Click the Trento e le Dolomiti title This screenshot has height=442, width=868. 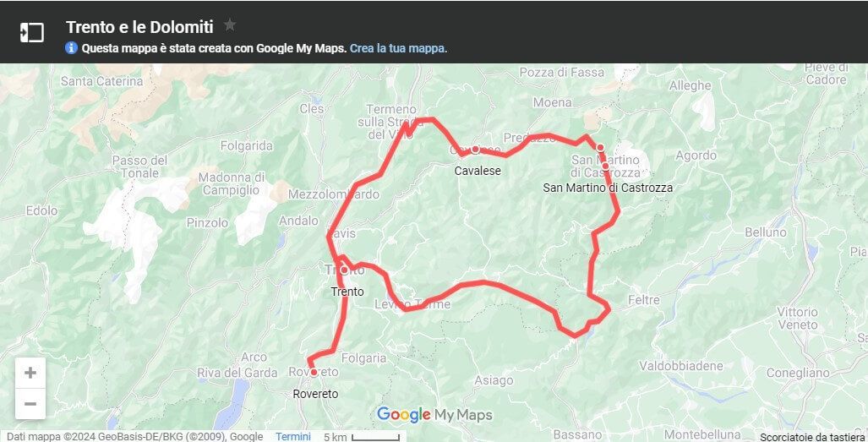[x=139, y=26]
